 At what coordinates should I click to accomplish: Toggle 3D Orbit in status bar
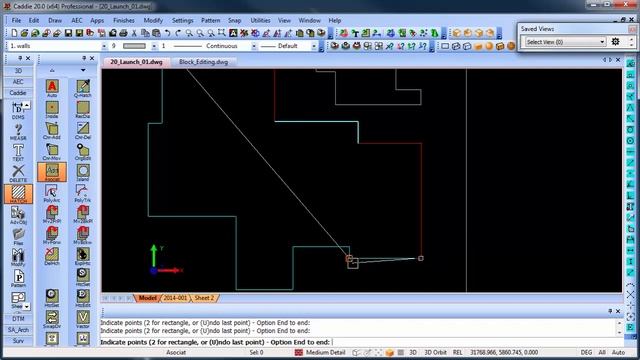click(x=435, y=352)
